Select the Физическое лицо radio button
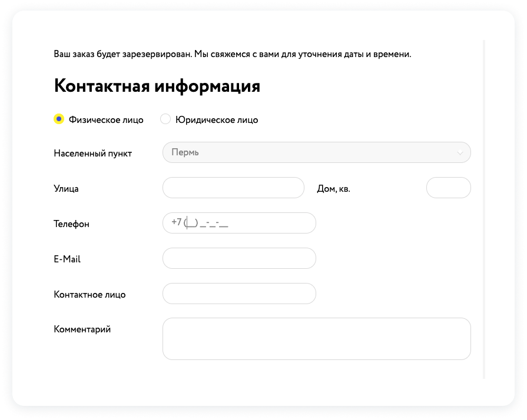The height and width of the screenshot is (420, 527). (59, 119)
